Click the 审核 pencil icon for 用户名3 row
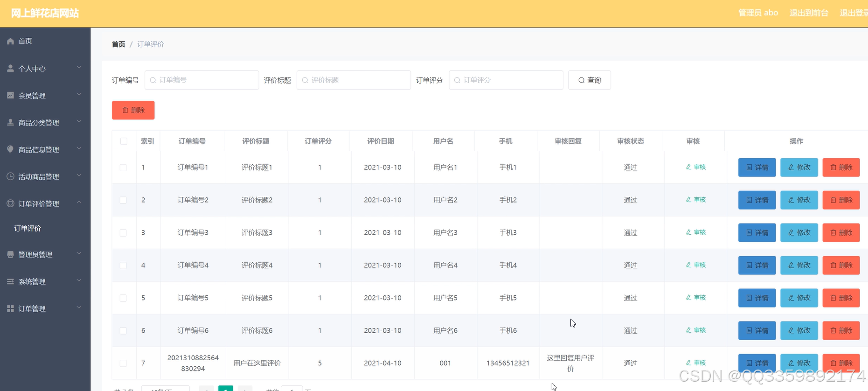The image size is (868, 391). [x=688, y=232]
